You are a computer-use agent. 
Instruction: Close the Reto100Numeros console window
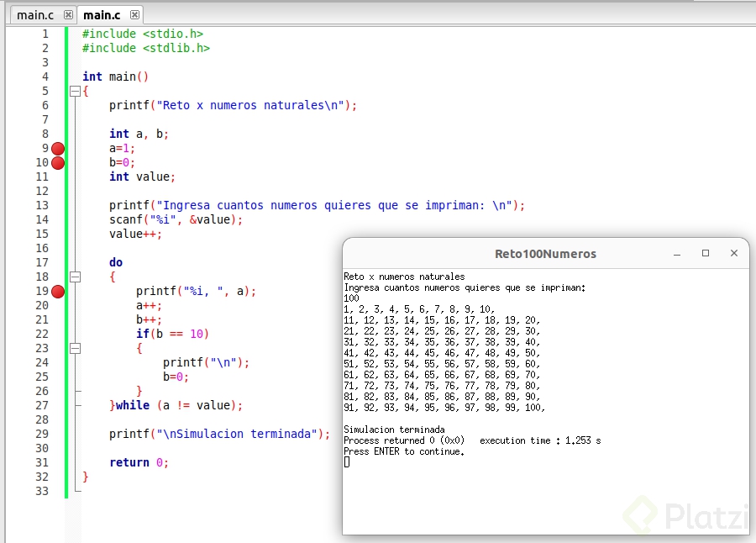coord(734,252)
